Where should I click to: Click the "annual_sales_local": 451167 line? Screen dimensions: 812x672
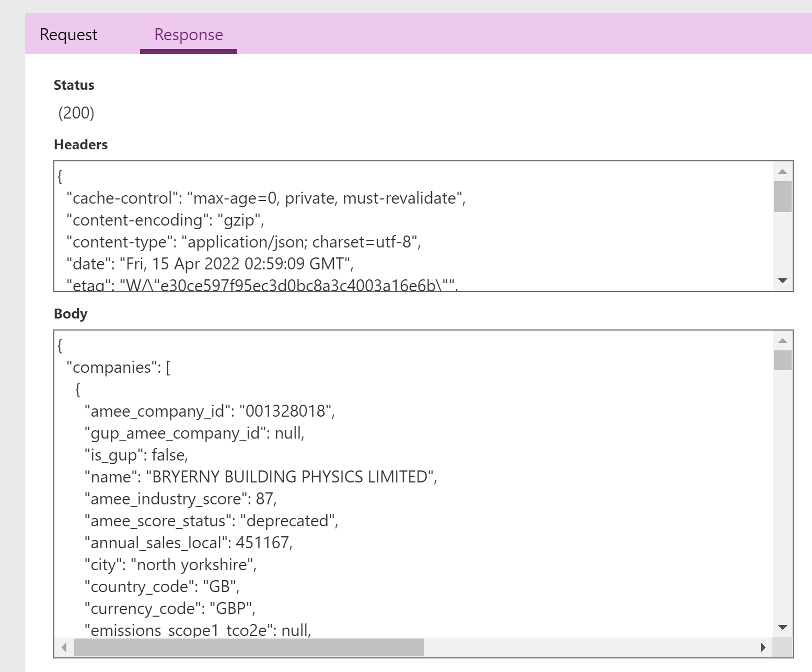point(188,543)
